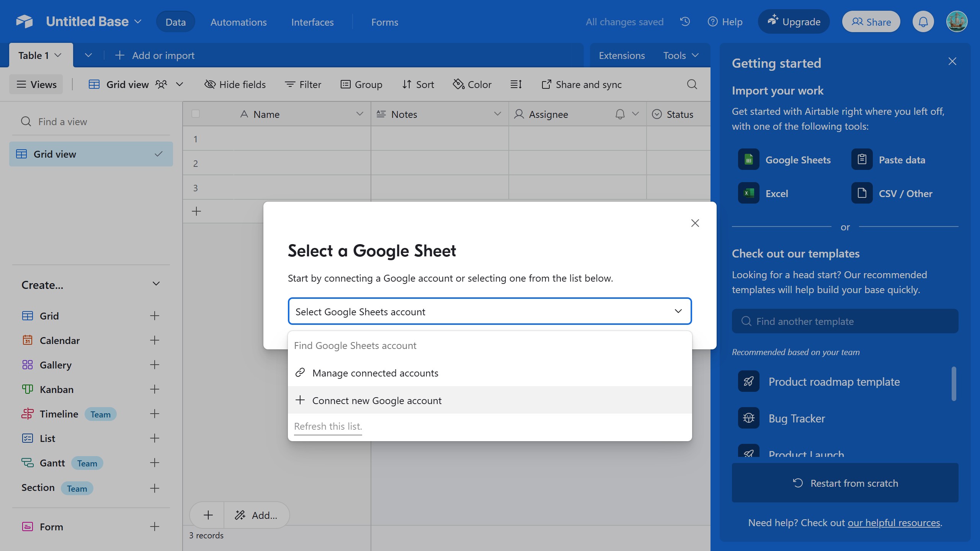Import from Google Sheets icon

pyautogui.click(x=749, y=160)
